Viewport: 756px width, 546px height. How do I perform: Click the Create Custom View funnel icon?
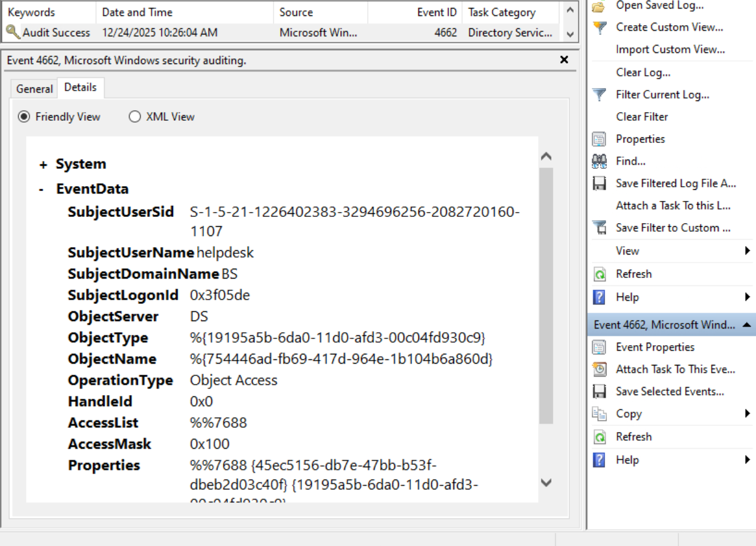tap(599, 27)
